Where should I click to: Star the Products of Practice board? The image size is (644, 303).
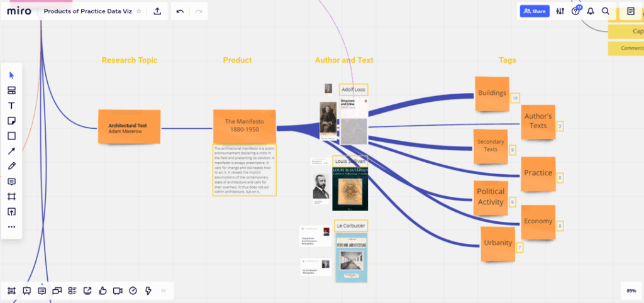139,11
